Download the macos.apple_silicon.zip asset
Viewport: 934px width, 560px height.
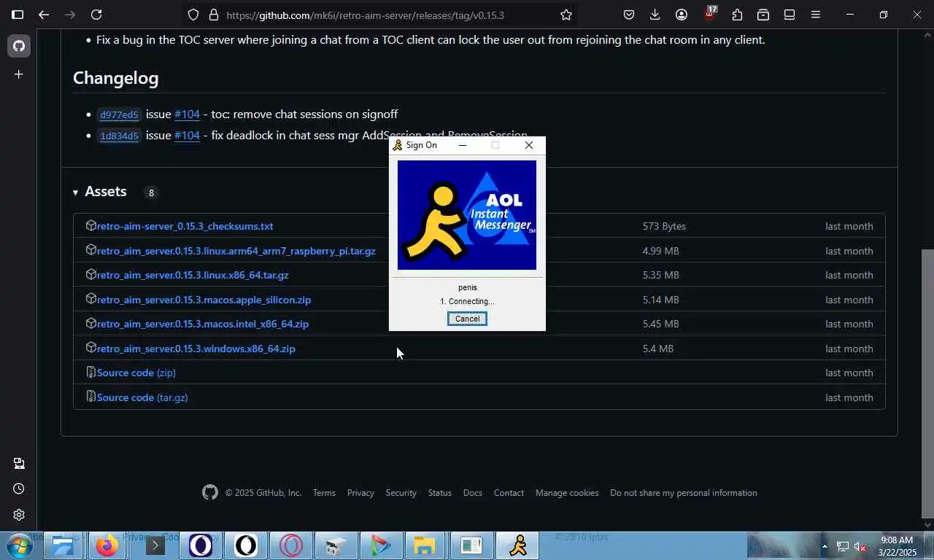pos(204,300)
